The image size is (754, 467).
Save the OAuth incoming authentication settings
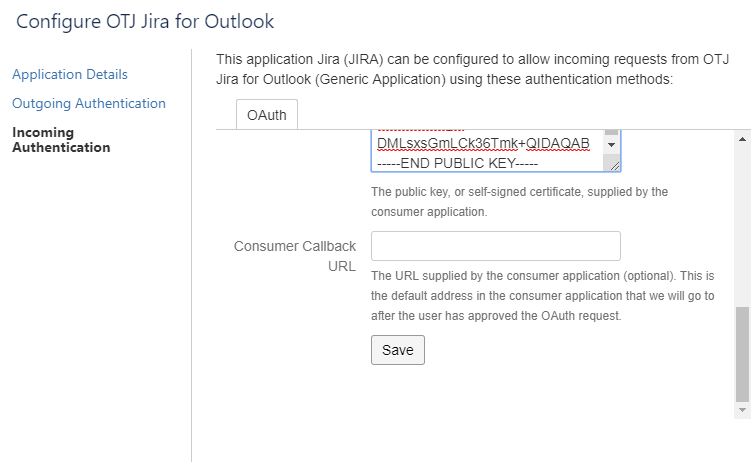click(398, 350)
